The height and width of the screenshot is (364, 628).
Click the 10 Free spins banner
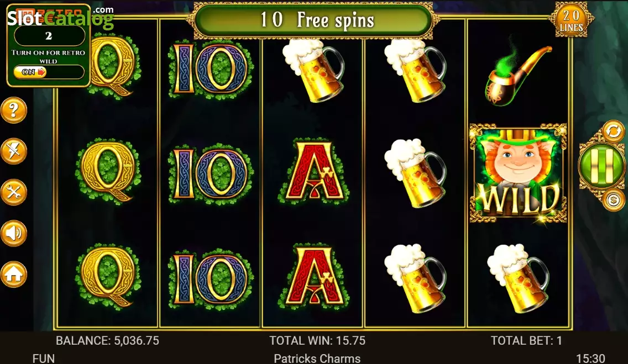[313, 19]
